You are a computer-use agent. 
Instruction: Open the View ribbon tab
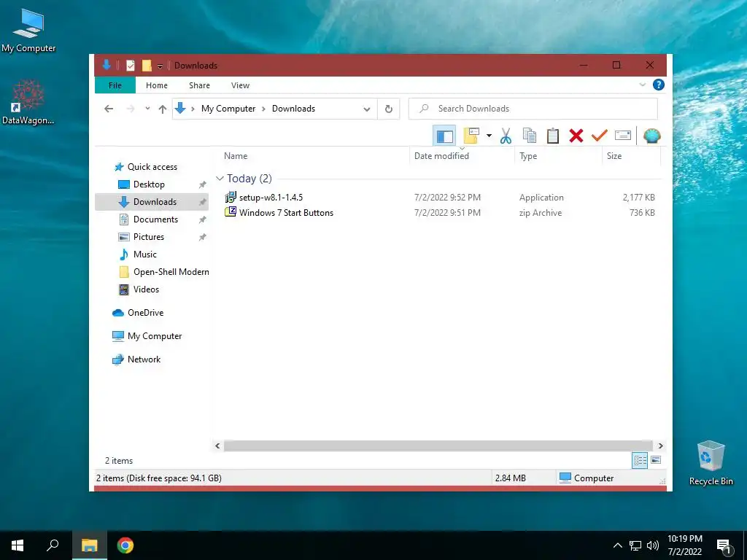240,85
